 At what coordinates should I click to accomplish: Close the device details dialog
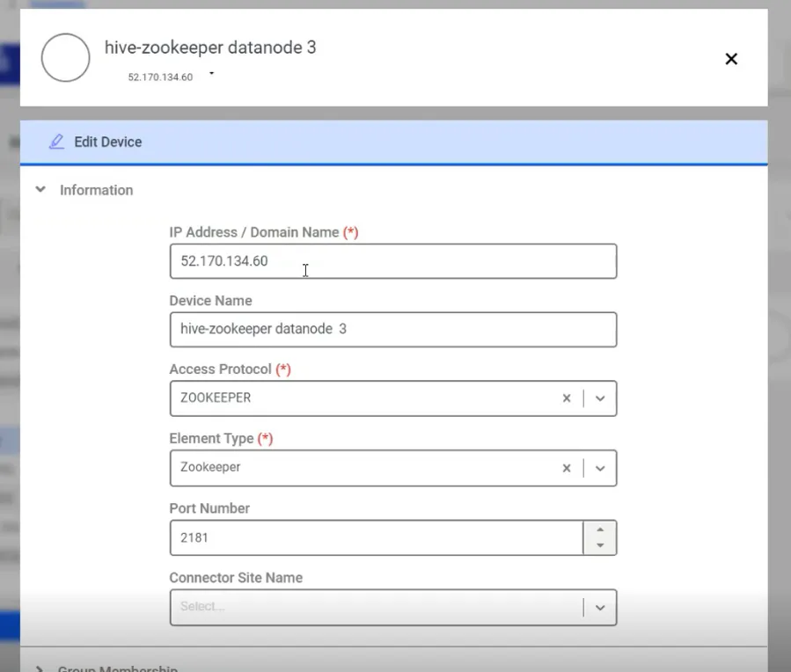[x=731, y=59]
